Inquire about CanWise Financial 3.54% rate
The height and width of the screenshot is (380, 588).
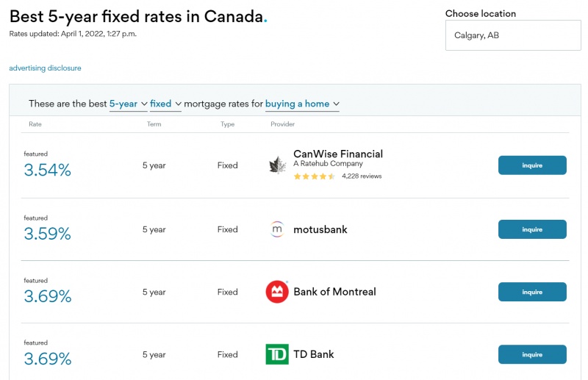[x=532, y=165]
